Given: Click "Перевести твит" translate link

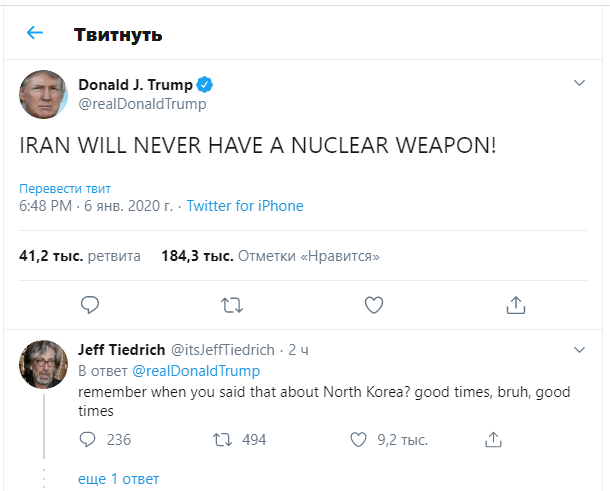Looking at the screenshot, I should [65, 188].
